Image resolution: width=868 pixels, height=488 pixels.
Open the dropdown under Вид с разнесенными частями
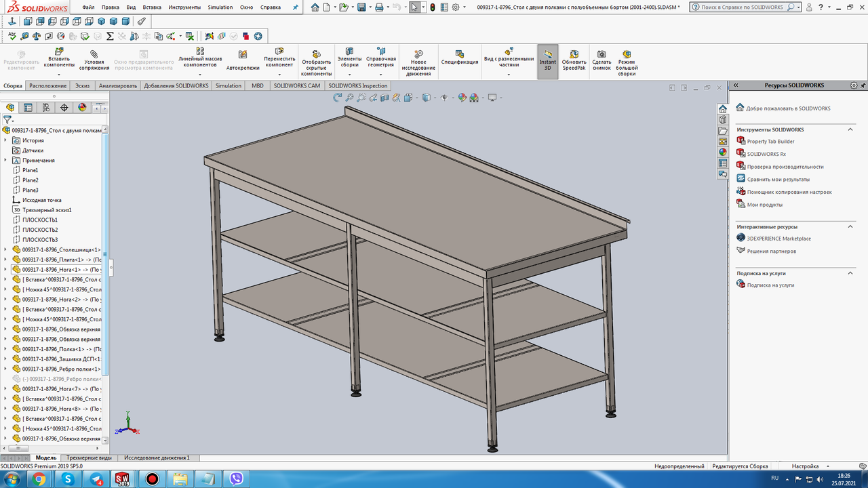tap(509, 74)
